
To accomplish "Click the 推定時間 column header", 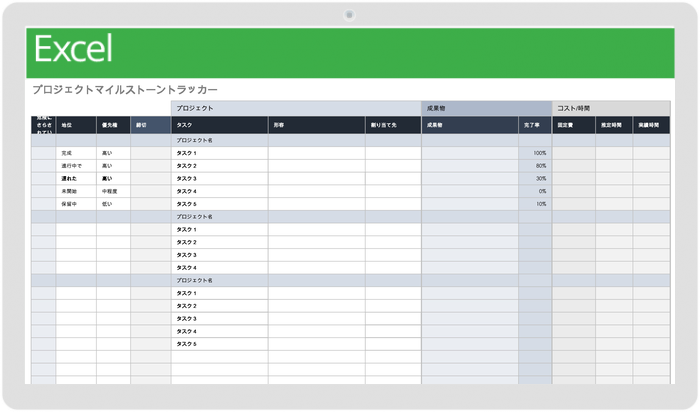I will [614, 125].
